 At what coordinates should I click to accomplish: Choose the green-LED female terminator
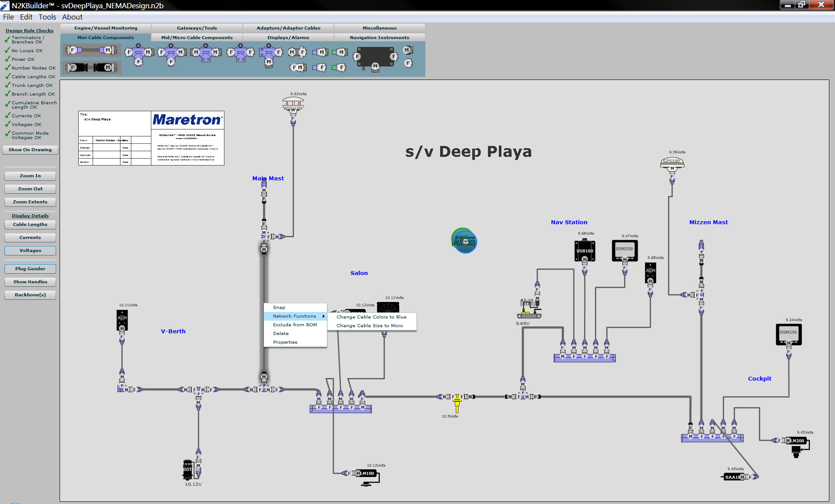click(339, 67)
